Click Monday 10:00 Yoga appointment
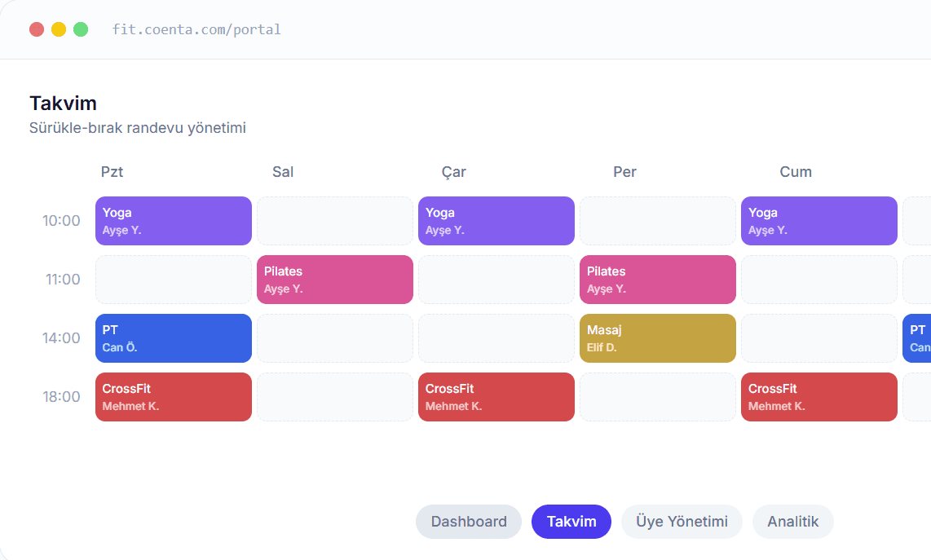Viewport: 931px width, 560px height. click(174, 221)
